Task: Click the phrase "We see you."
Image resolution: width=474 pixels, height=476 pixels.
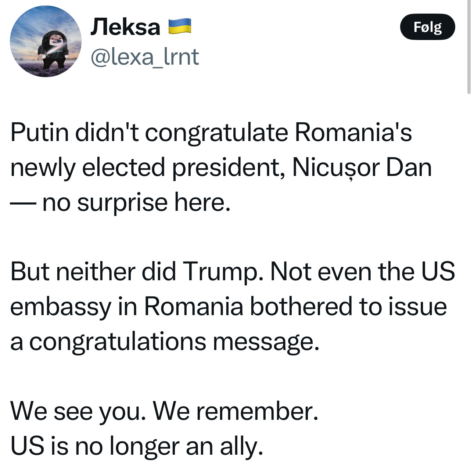Action: 78,411
